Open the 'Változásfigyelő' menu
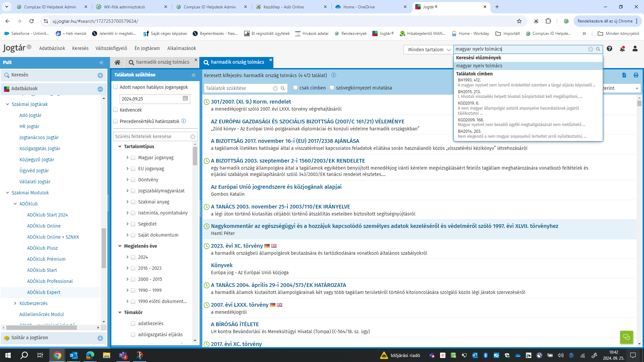The image size is (644, 362). tap(111, 48)
